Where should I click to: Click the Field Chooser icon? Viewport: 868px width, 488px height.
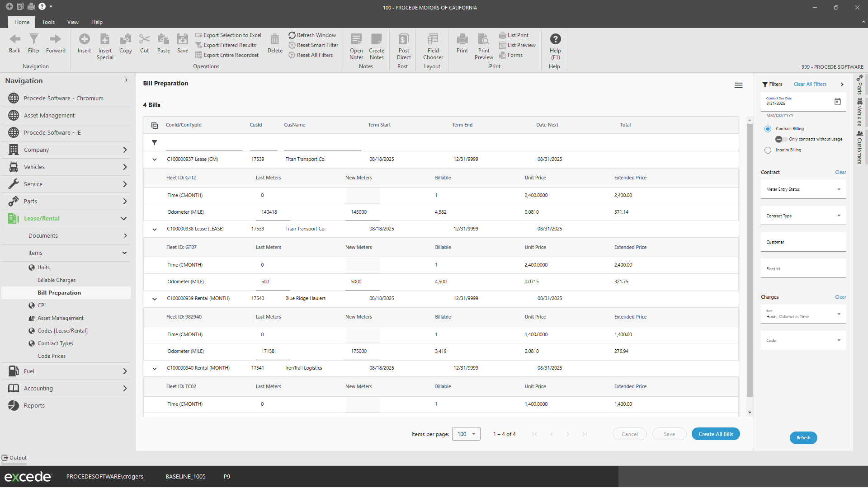[433, 39]
